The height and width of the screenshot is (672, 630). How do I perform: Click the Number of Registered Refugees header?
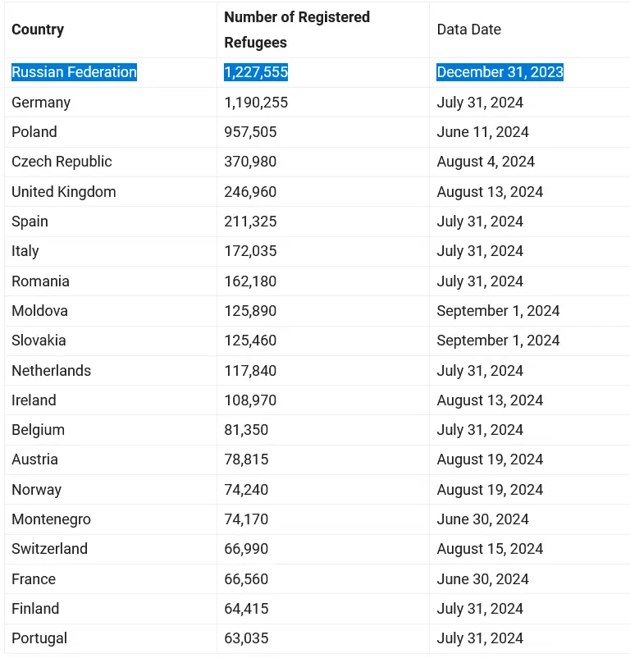click(297, 30)
